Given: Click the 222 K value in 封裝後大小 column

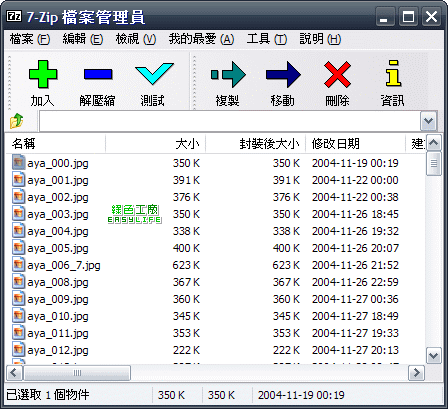Looking at the screenshot, I should (286, 350).
